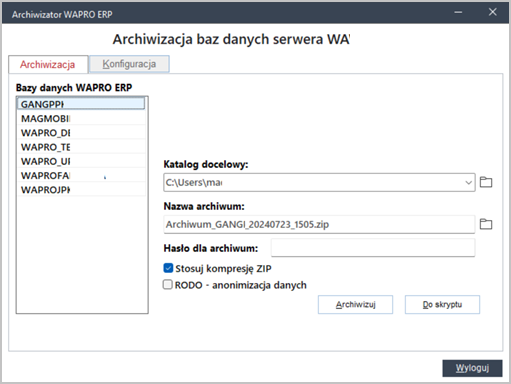Screen dimensions: 511x384
Task: Expand the Katalog docelowy dropdown arrow
Action: pos(468,182)
